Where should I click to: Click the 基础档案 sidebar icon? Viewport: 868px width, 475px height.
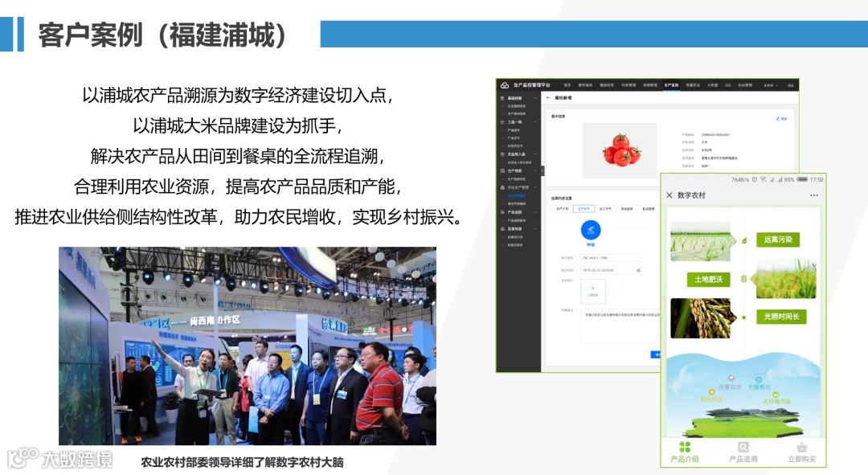pyautogui.click(x=502, y=98)
